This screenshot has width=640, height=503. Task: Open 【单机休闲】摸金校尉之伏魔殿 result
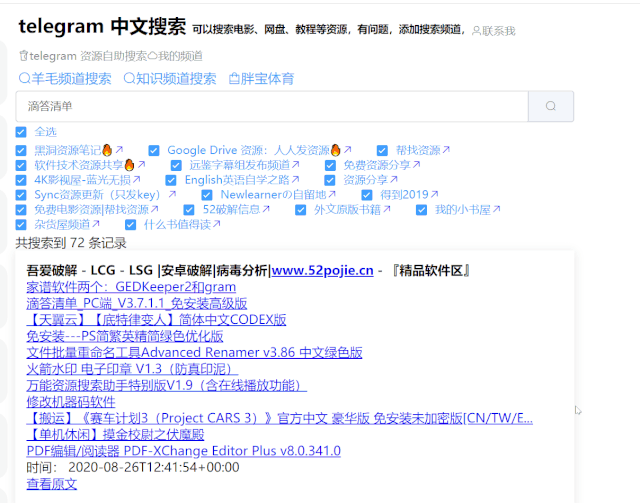coord(115,434)
